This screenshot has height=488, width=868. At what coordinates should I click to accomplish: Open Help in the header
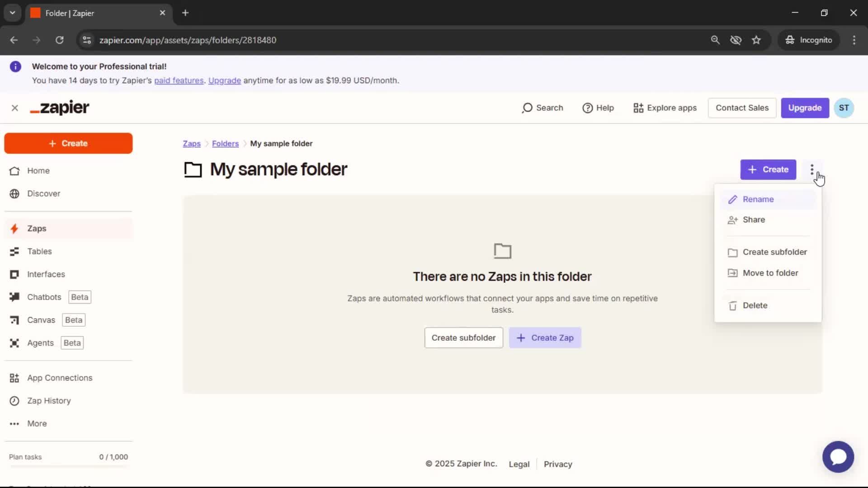[x=598, y=108]
